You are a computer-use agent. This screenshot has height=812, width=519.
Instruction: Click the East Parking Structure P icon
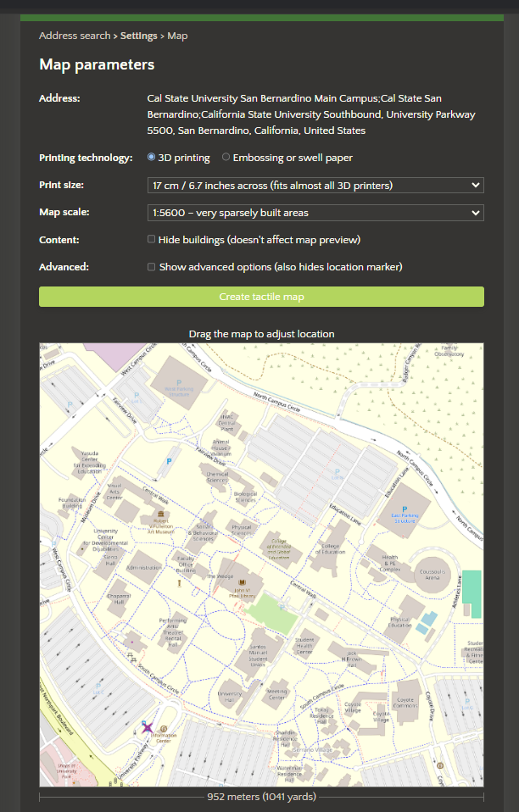(405, 509)
